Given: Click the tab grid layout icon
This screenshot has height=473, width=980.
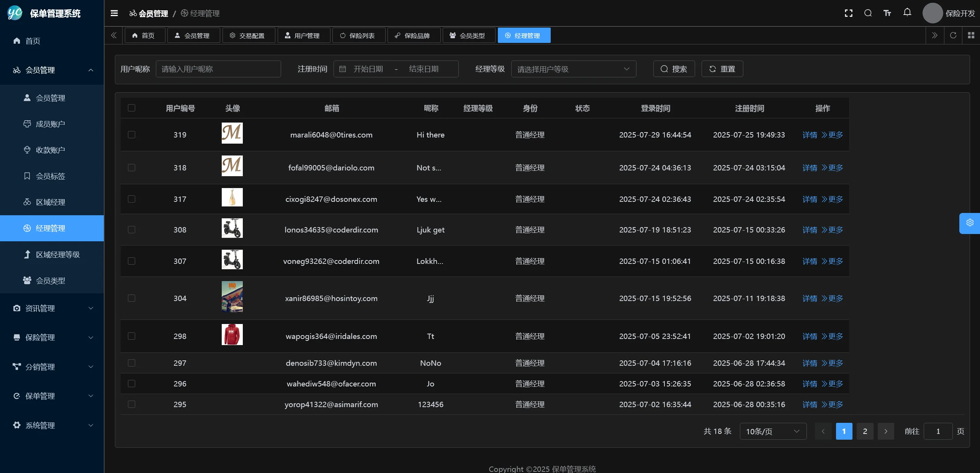Looking at the screenshot, I should (971, 35).
